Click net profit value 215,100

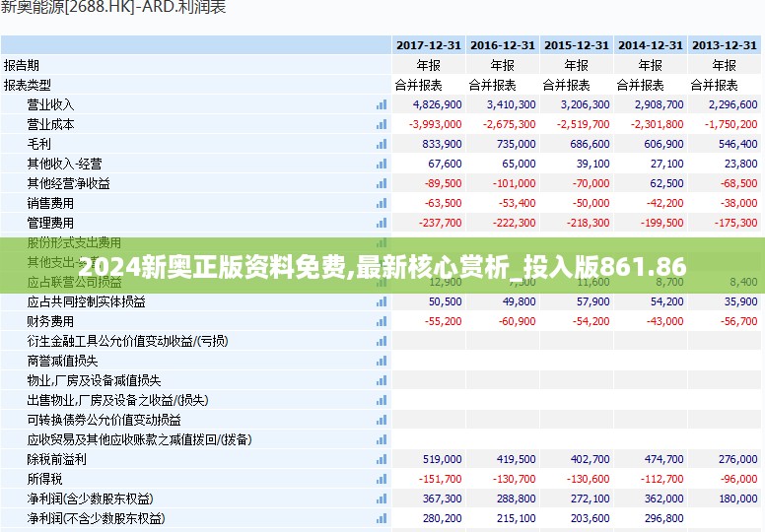pyautogui.click(x=517, y=518)
